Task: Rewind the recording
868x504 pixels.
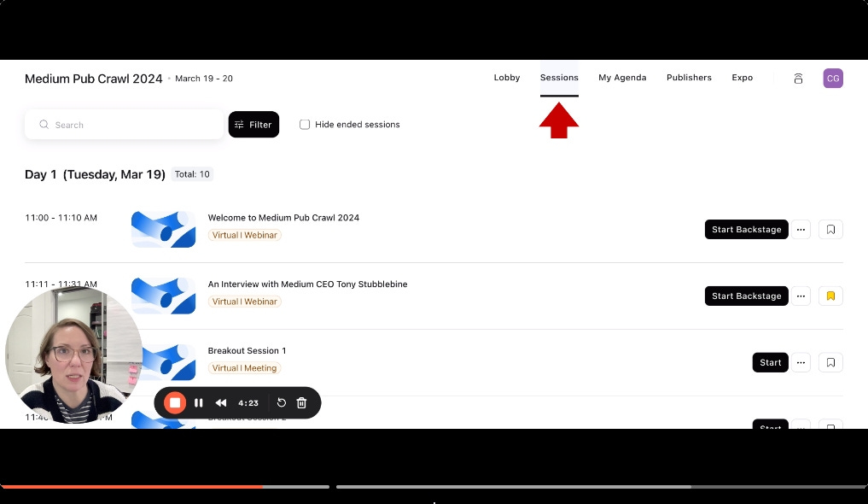Action: point(221,402)
